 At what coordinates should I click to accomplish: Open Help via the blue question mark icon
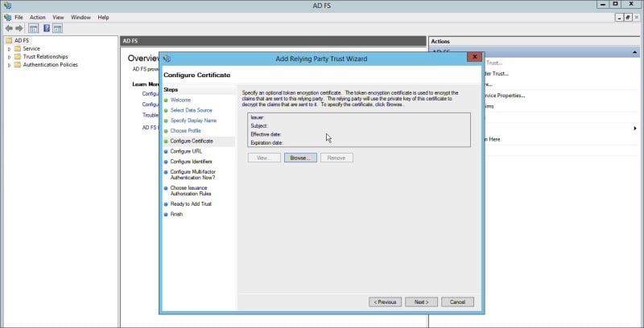coord(47,28)
